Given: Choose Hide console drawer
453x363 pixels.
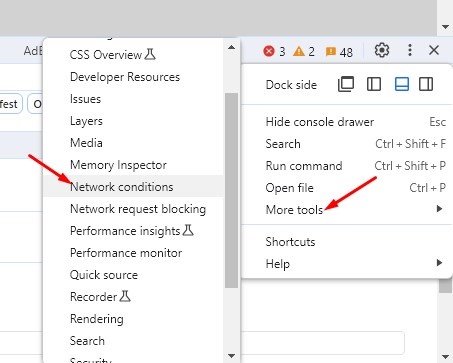Looking at the screenshot, I should pos(347,122).
